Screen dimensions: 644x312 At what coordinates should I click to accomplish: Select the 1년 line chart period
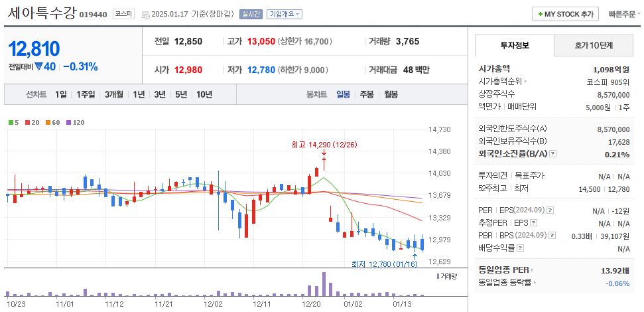tap(139, 94)
